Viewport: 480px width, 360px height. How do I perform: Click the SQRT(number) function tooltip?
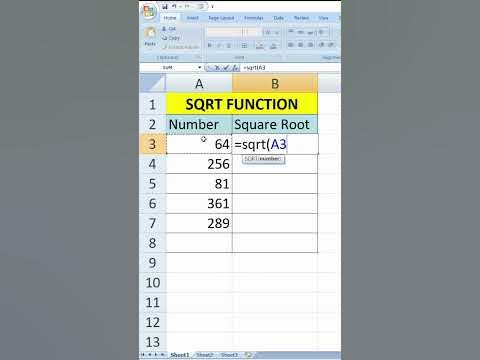pos(264,159)
